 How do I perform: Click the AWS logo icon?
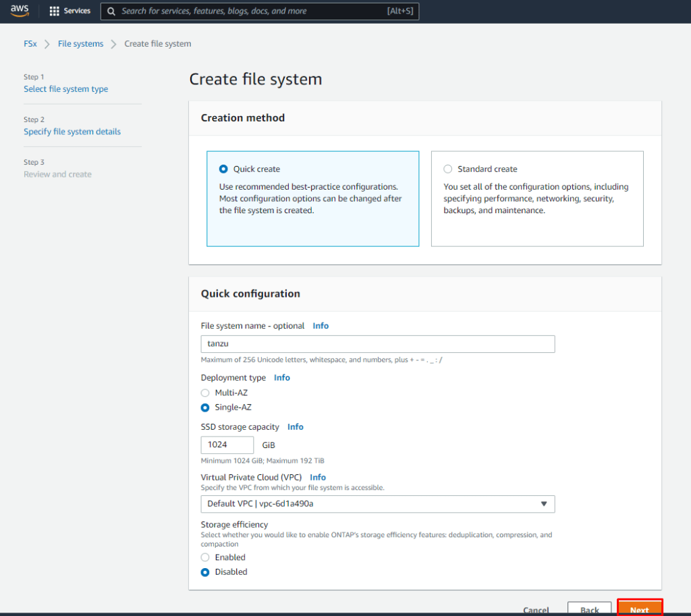(20, 11)
